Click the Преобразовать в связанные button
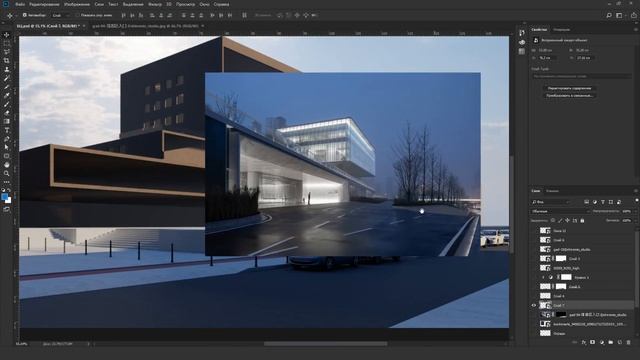Screen dimensions: 640x360 (x=569, y=96)
